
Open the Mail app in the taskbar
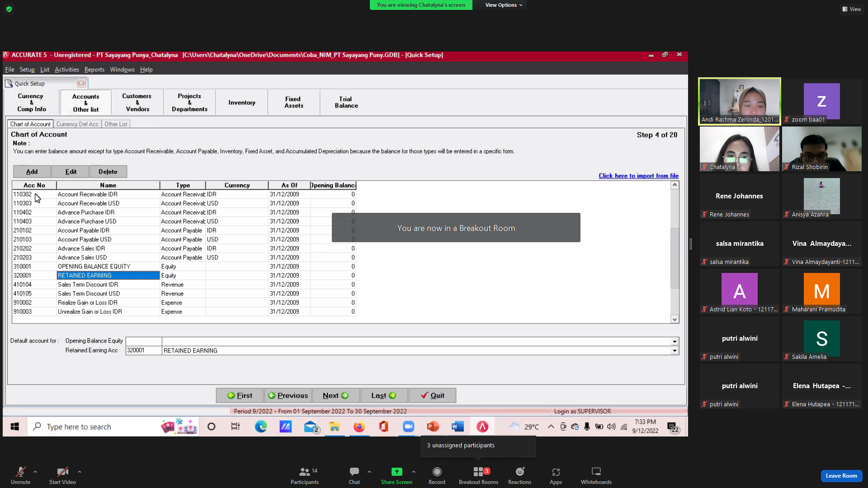point(311,427)
